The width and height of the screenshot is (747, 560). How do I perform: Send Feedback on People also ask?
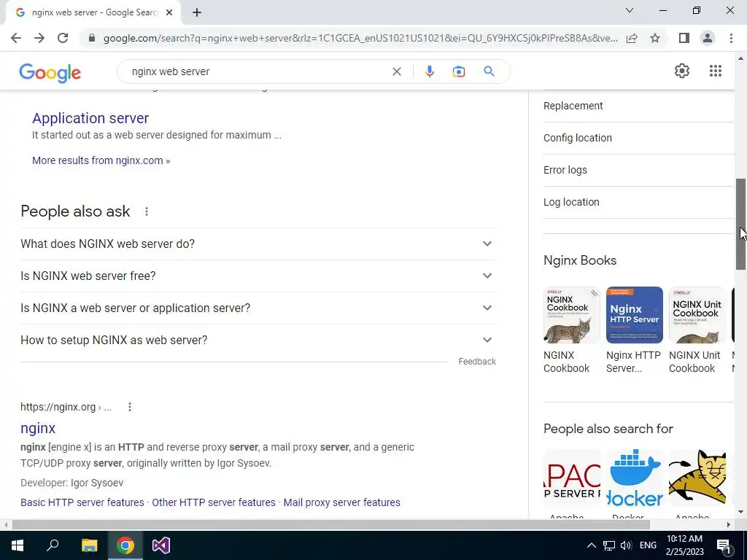pyautogui.click(x=477, y=362)
